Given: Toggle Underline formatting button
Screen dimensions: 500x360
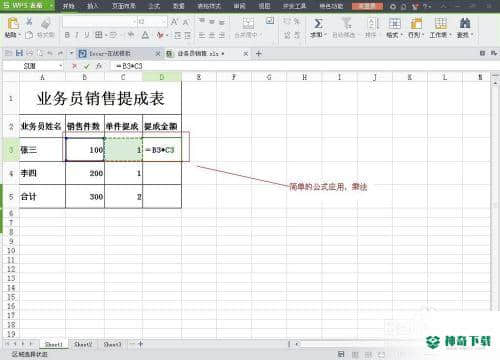Looking at the screenshot, I should click(x=87, y=35).
